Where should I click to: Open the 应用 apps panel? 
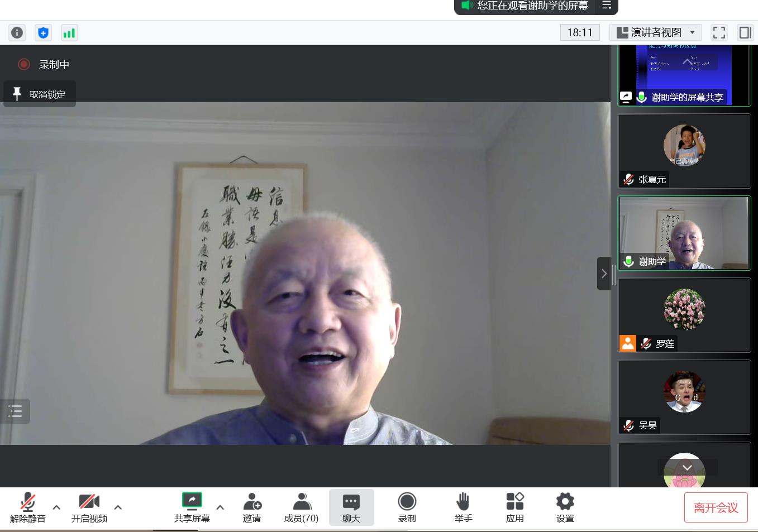(x=514, y=507)
